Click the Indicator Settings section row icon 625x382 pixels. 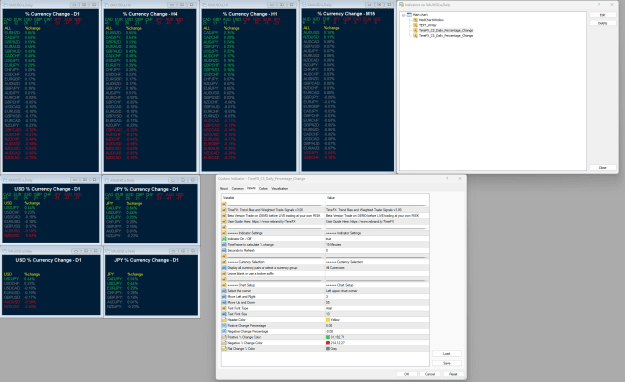224,233
